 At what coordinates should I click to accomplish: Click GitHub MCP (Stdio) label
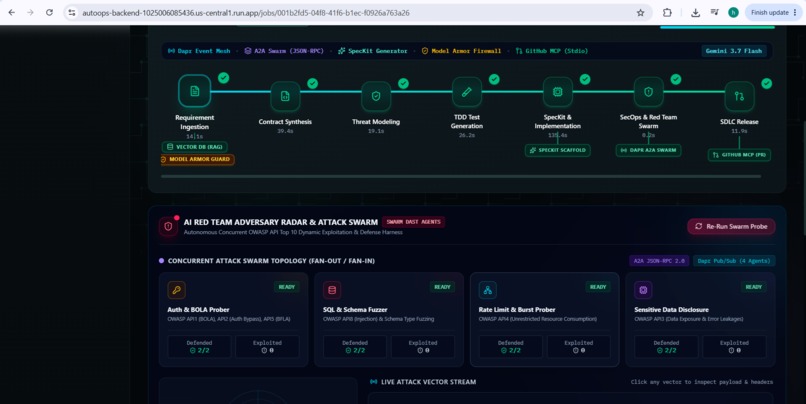(x=552, y=51)
